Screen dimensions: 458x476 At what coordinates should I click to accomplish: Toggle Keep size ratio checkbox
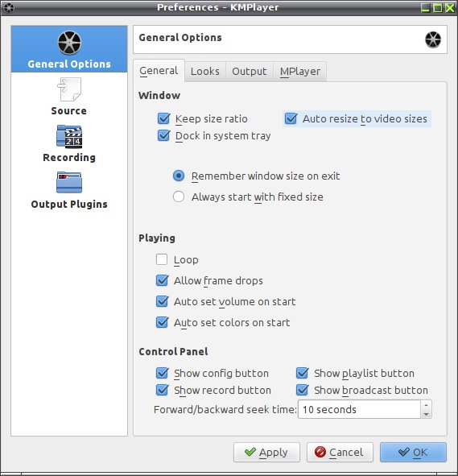pos(163,118)
